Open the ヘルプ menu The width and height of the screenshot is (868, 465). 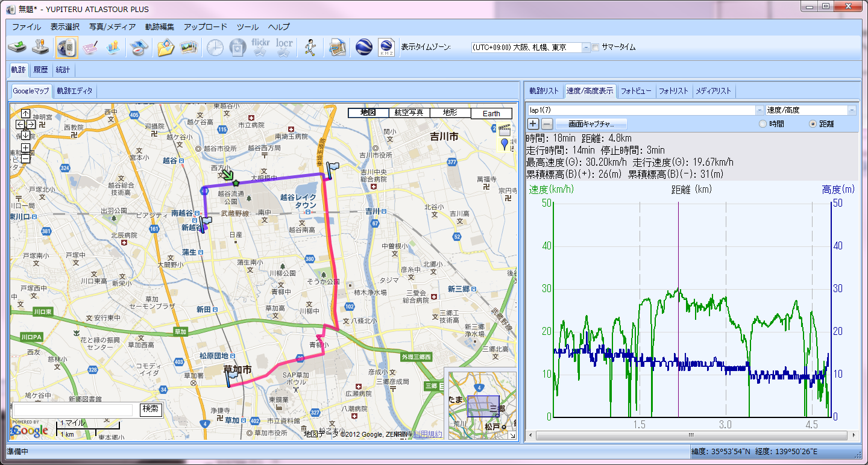point(279,27)
